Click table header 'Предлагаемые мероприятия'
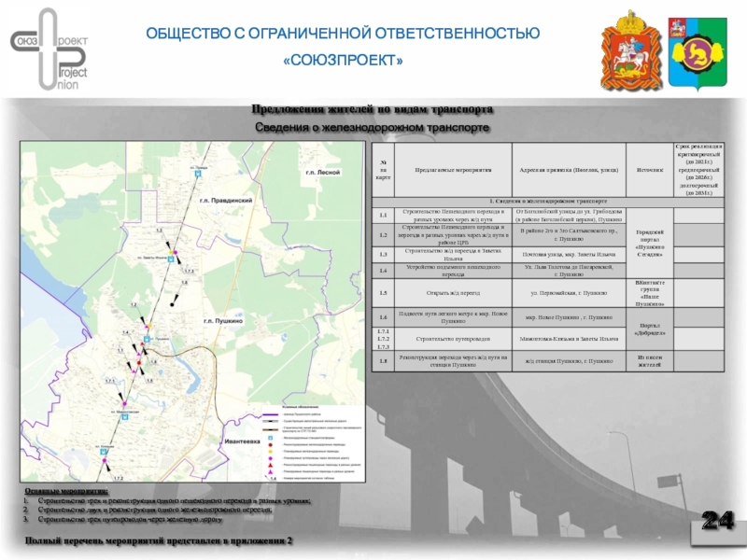 click(x=453, y=170)
